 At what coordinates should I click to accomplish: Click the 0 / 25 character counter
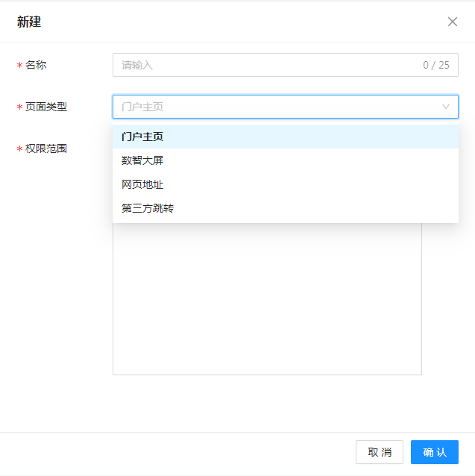[x=436, y=65]
